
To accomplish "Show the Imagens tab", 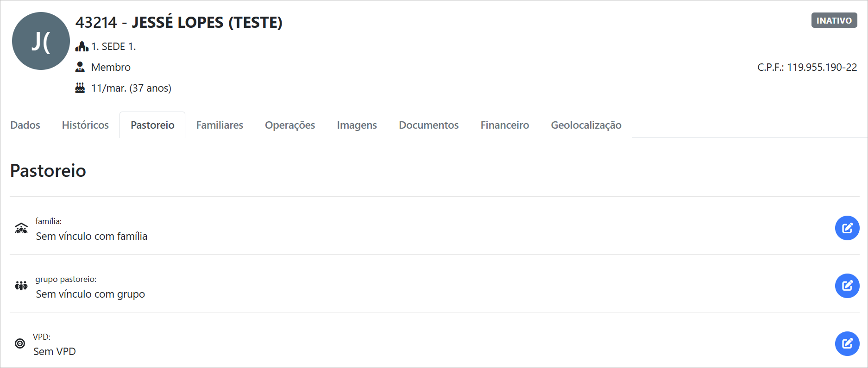I will 357,125.
